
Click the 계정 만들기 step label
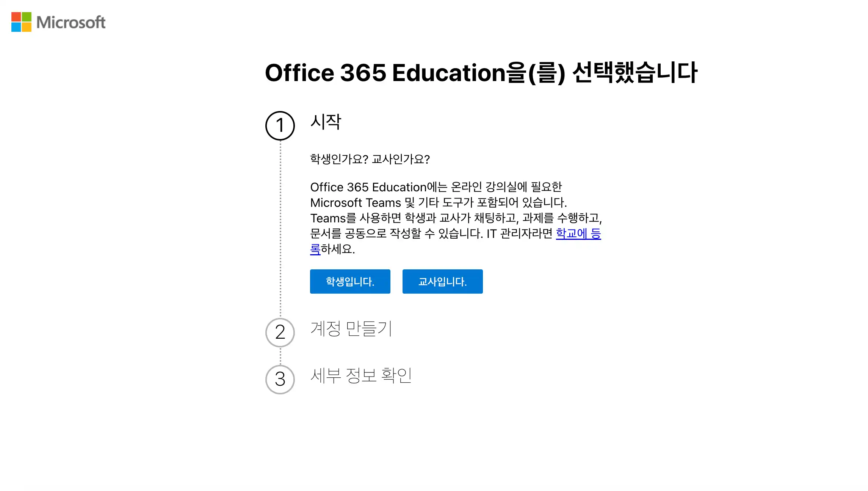click(351, 329)
